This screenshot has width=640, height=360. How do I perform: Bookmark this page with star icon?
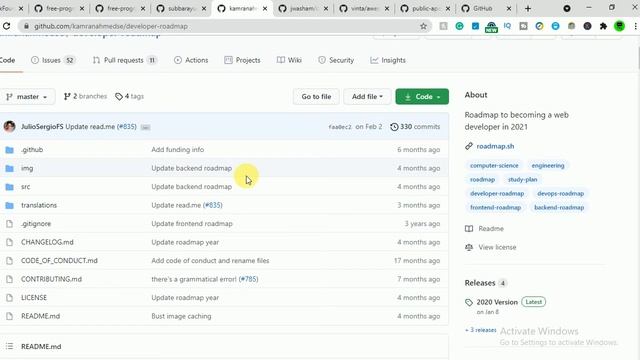423,26
